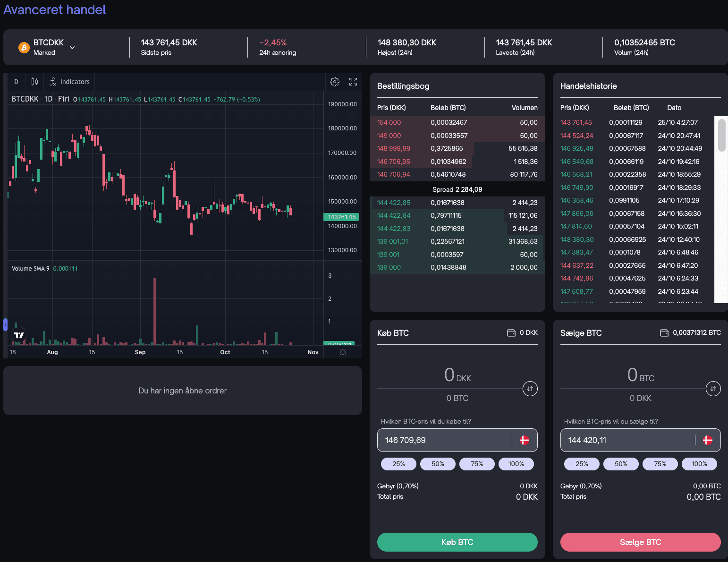Expand the BTCDKK market dropdown
Image resolution: width=728 pixels, height=562 pixels.
coord(72,47)
